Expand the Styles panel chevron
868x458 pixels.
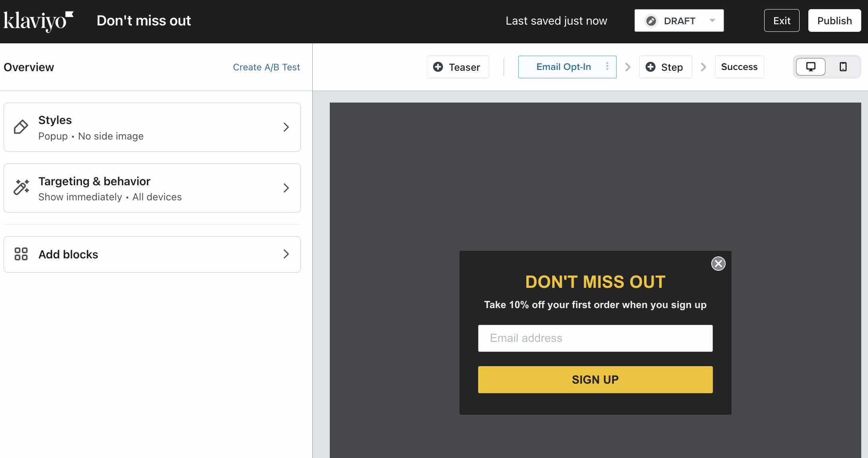tap(285, 127)
